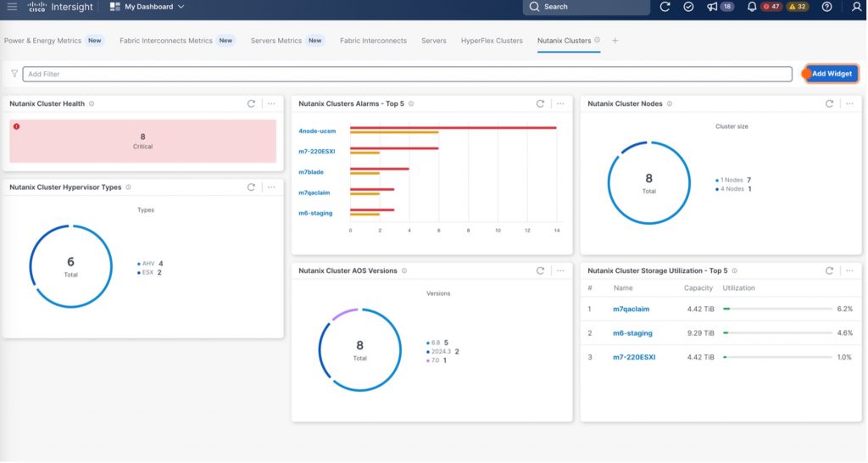Open the announcements megaphone icon
Viewport: 868px width, 463px height.
tap(711, 7)
